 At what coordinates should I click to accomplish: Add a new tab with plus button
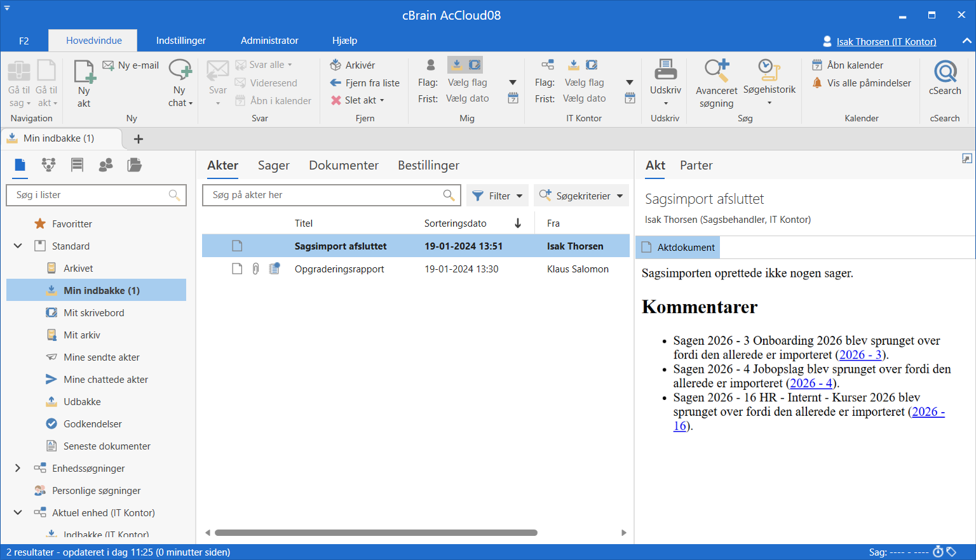click(139, 138)
